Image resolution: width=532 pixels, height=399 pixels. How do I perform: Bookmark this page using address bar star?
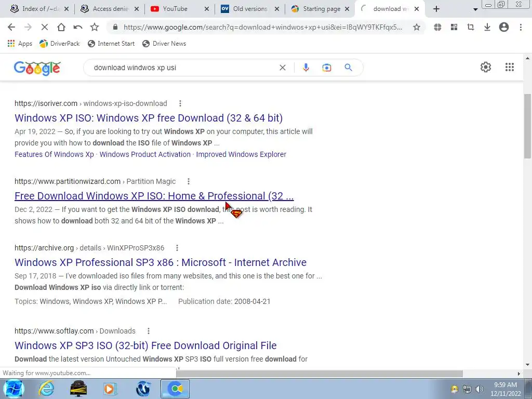[417, 27]
